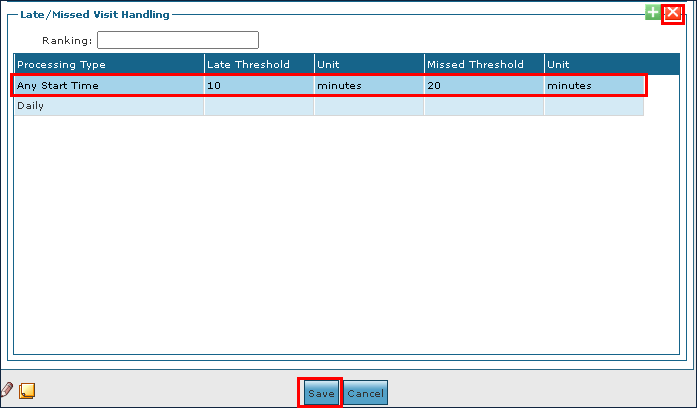
Task: Click the Late Threshold column header
Action: 258,65
